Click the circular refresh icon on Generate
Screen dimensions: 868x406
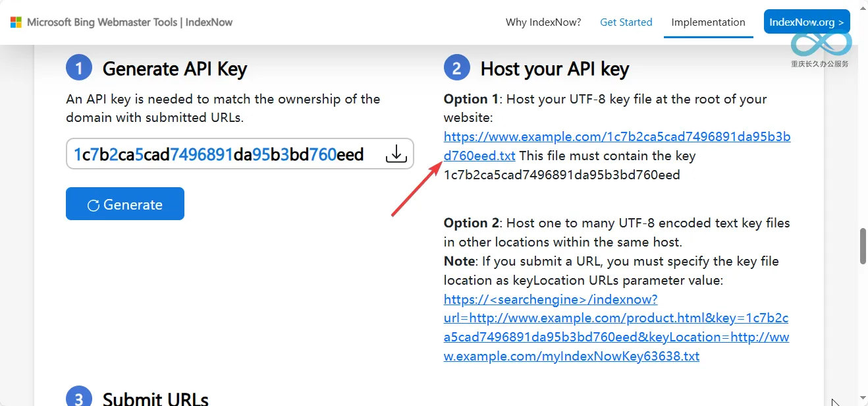pos(94,205)
